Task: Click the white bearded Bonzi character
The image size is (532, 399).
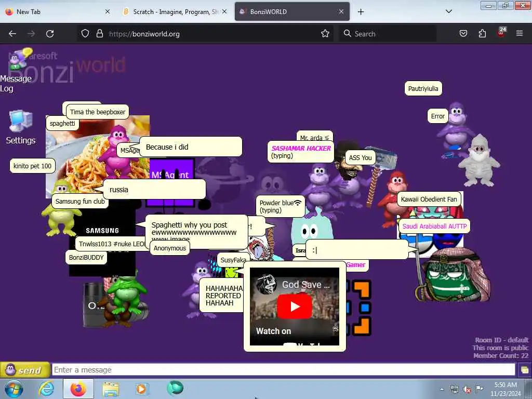Action: click(478, 160)
